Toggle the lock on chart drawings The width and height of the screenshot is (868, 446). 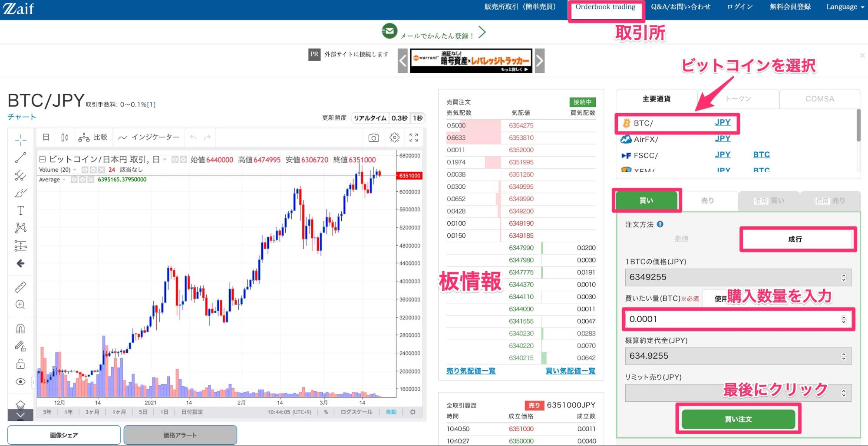point(20,364)
